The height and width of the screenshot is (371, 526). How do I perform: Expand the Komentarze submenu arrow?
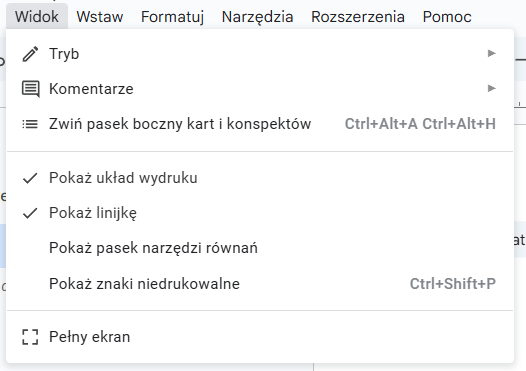[491, 89]
